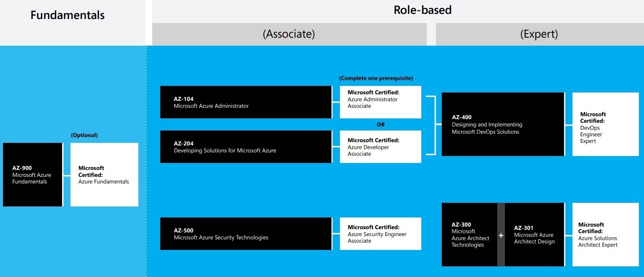
Task: Open the AZ-400 DevOps Solutions exam box
Action: pyautogui.click(x=503, y=124)
